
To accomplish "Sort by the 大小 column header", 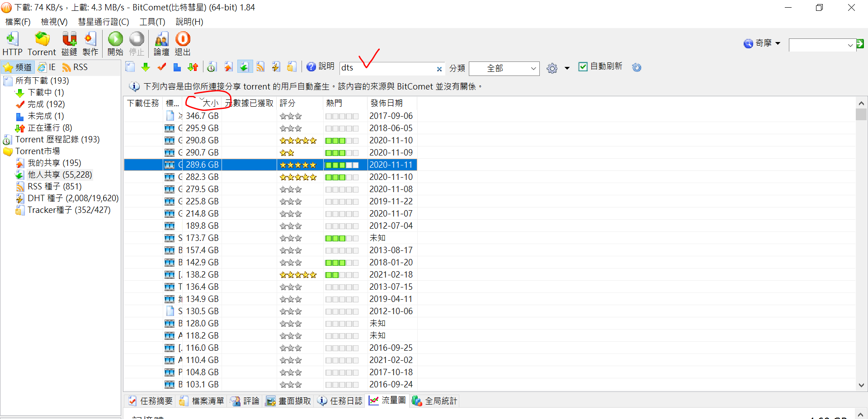I will [x=210, y=103].
